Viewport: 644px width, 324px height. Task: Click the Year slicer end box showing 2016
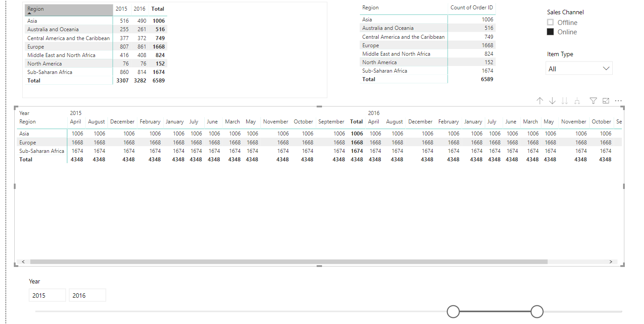87,295
